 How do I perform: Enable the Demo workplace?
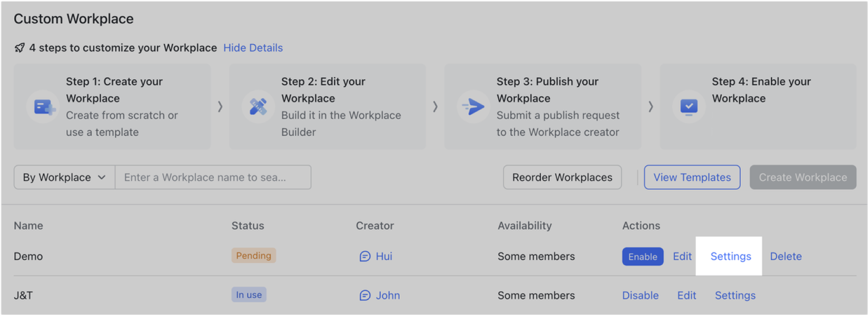click(x=642, y=257)
